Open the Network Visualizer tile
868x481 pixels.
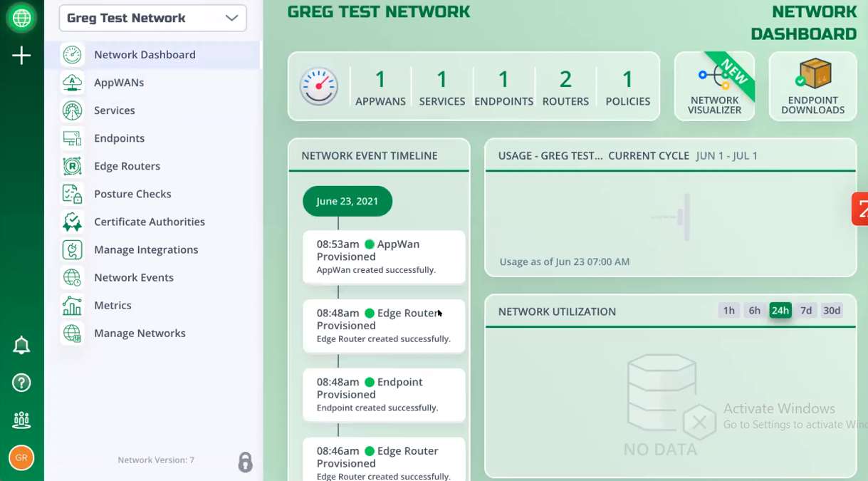click(714, 86)
